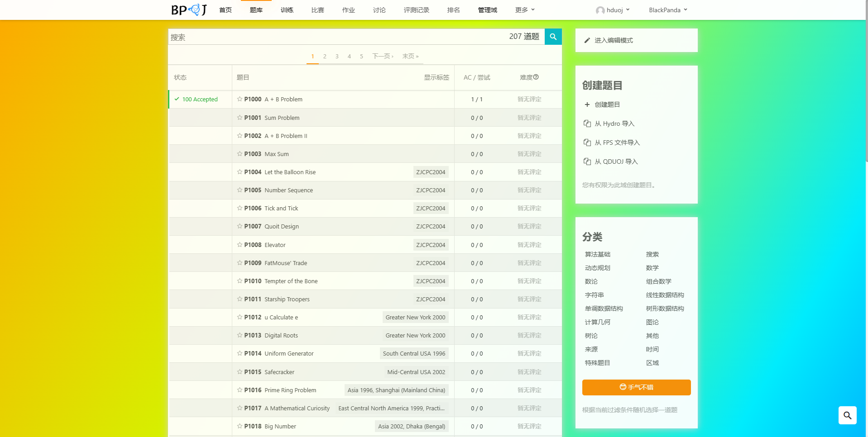Click the plus icon for 创建题目
Image resolution: width=868 pixels, height=437 pixels.
click(587, 104)
